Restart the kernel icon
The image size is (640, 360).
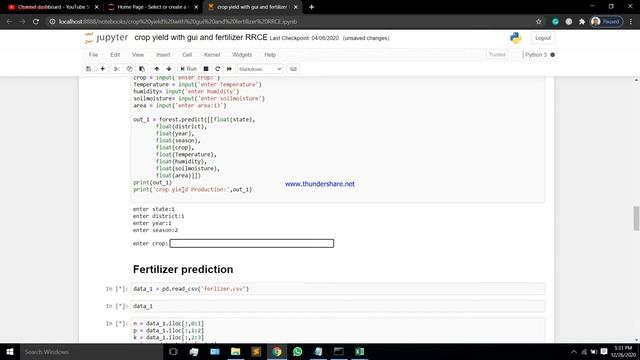pyautogui.click(x=218, y=69)
